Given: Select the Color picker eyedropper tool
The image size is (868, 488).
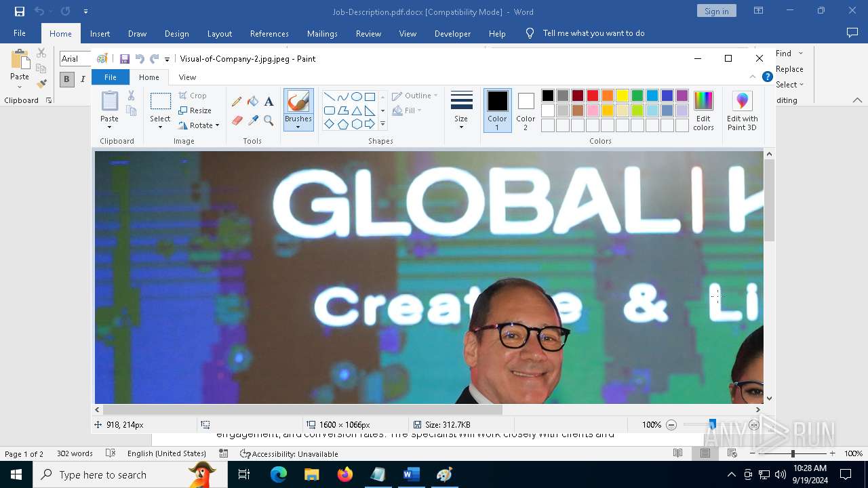Looking at the screenshot, I should point(253,121).
